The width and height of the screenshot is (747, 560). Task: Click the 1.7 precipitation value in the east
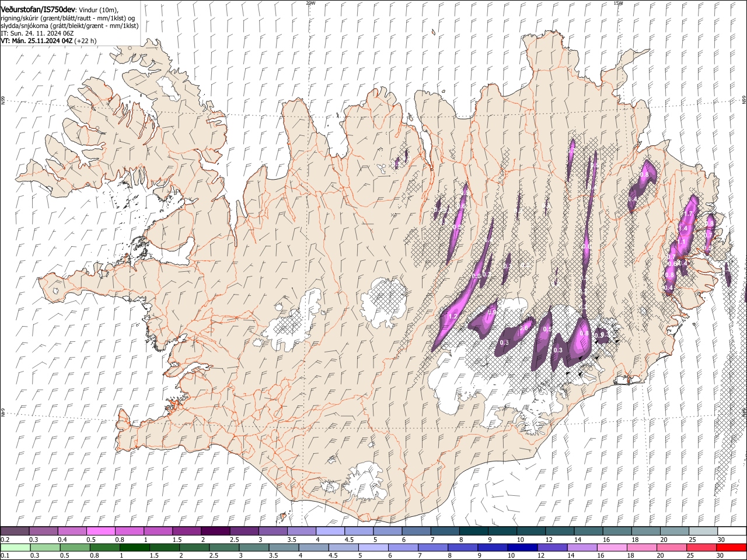tap(689, 215)
